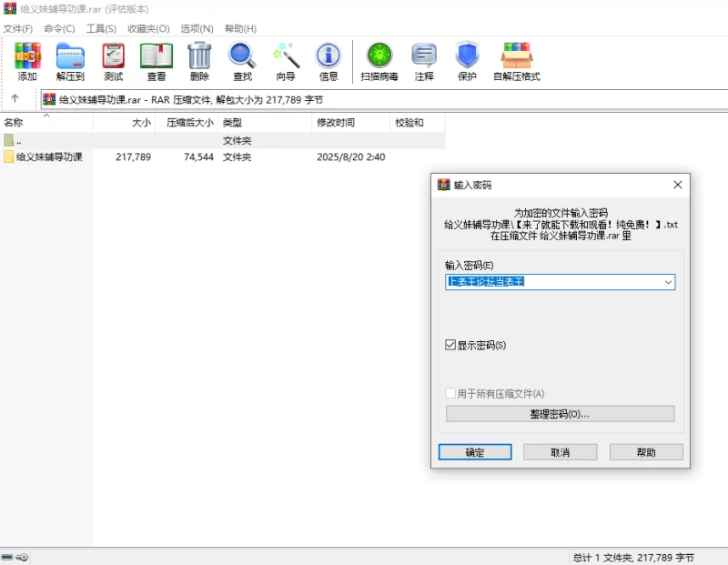Click the WinRAR icon in window title bar

click(10, 9)
